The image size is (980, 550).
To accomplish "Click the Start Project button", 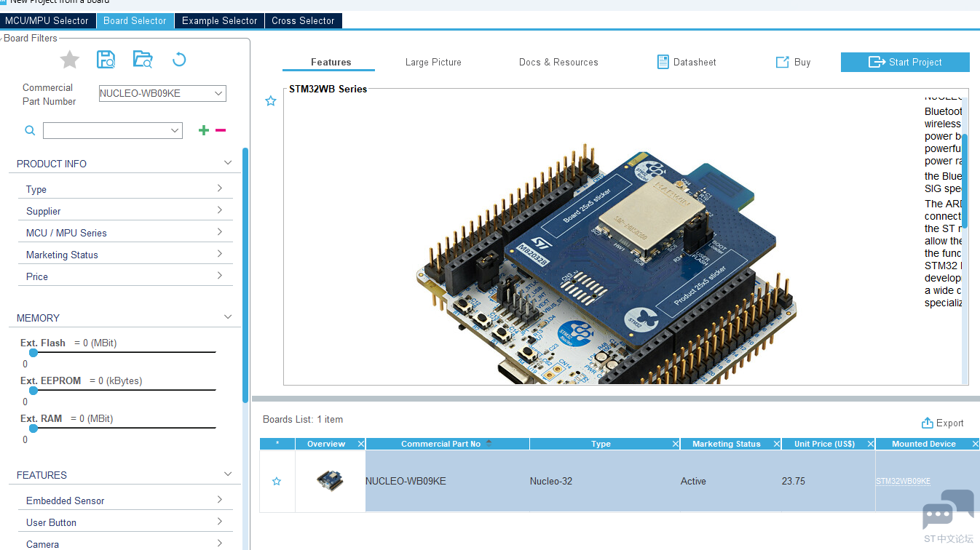I will pyautogui.click(x=905, y=62).
